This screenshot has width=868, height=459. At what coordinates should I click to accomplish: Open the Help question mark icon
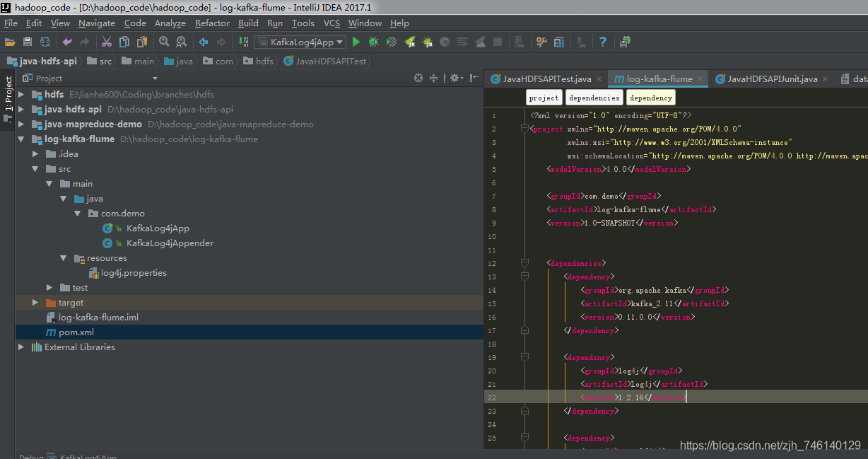[603, 42]
